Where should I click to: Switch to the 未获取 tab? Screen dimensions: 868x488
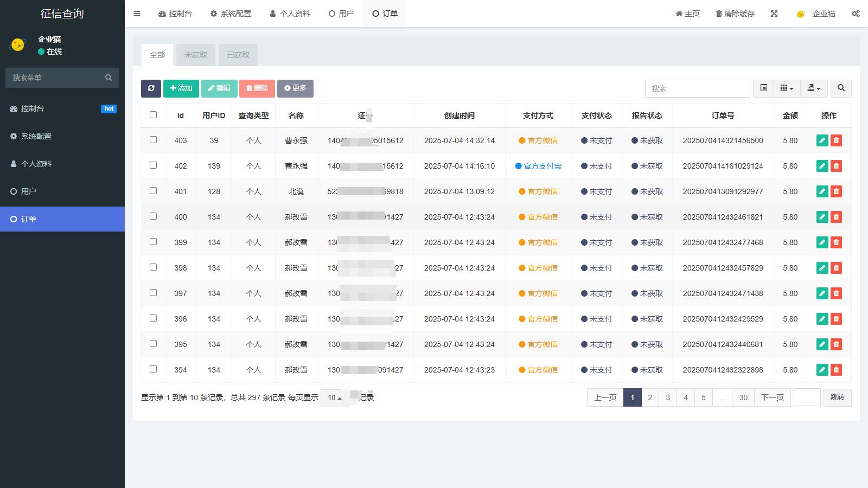pyautogui.click(x=196, y=55)
